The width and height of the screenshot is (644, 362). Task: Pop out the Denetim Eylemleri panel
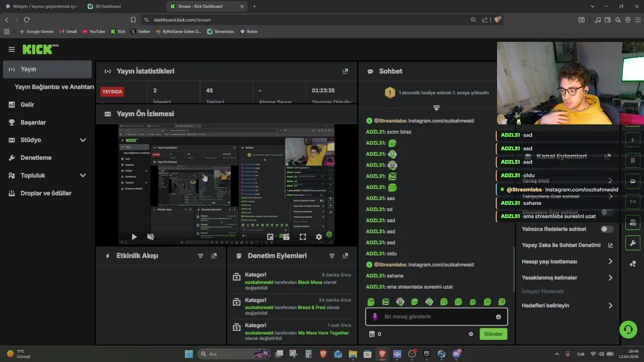345,256
